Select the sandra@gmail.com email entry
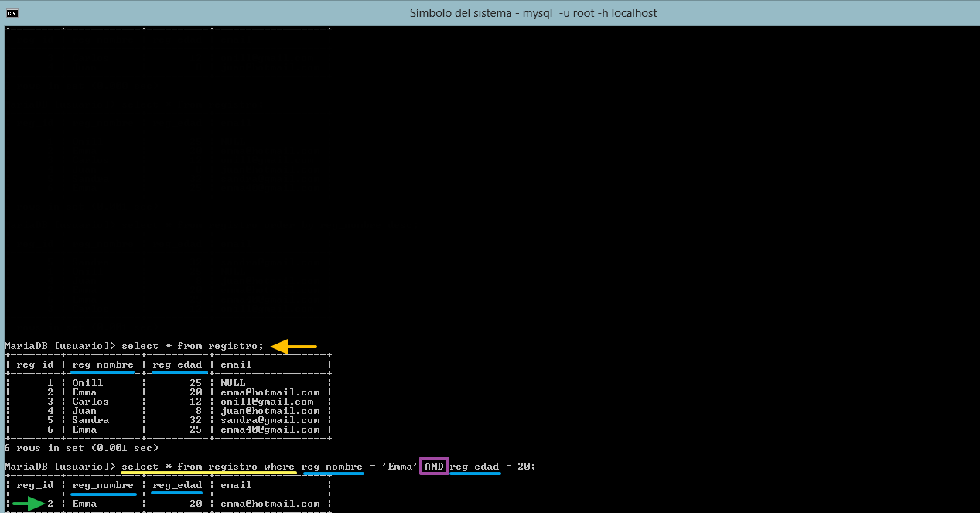 (x=270, y=420)
